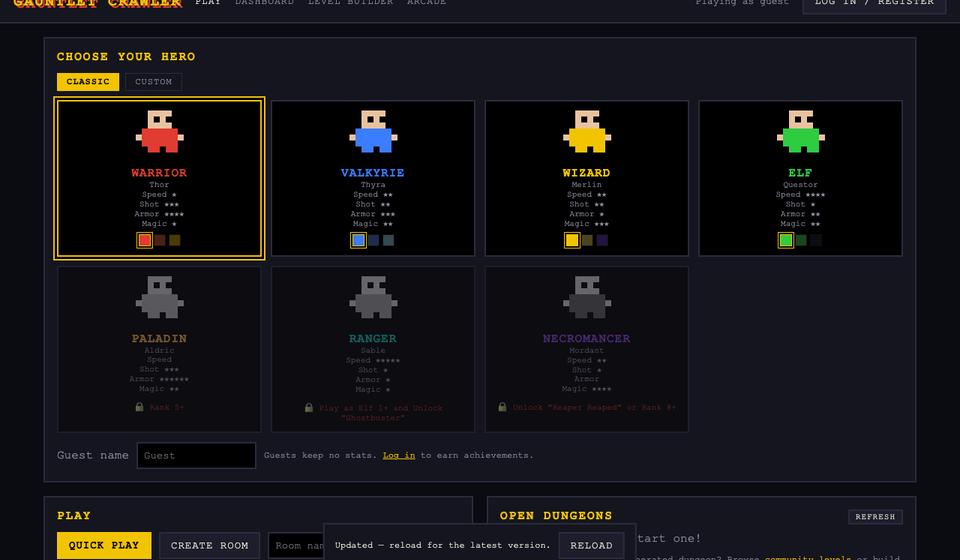The height and width of the screenshot is (560, 960).
Task: Select the yellow Wizard hero sprite
Action: coord(587,131)
